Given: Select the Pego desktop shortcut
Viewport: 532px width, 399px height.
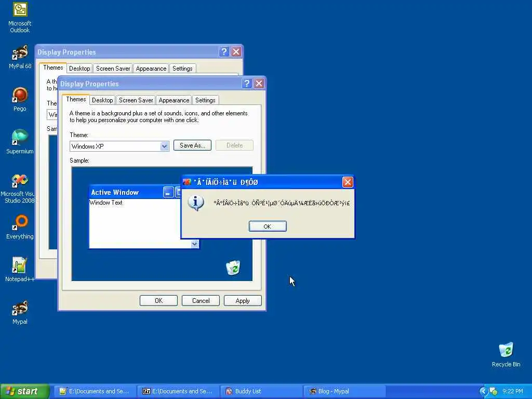Looking at the screenshot, I should [20, 99].
